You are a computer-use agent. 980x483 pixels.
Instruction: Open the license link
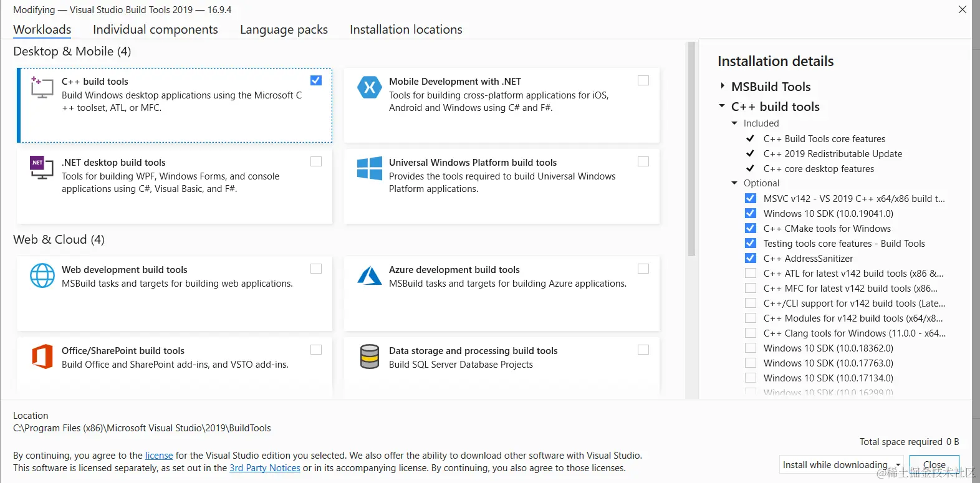click(x=159, y=456)
